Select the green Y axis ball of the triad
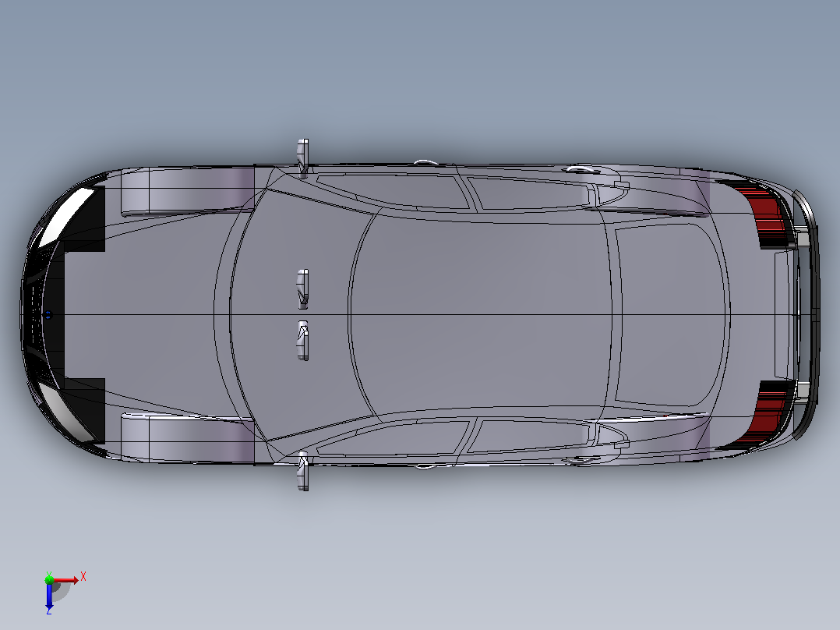The height and width of the screenshot is (630, 840). tap(49, 579)
